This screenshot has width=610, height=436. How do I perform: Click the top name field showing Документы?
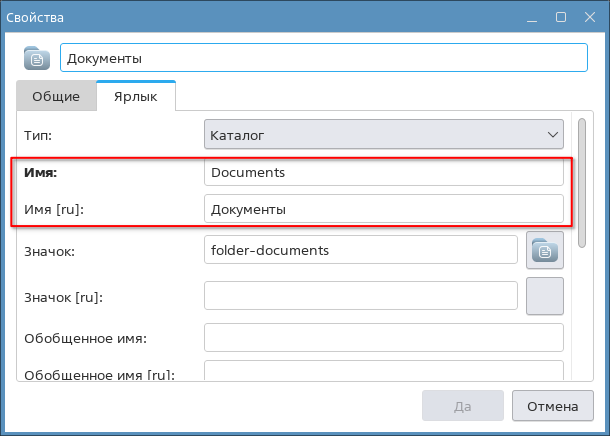tap(323, 58)
